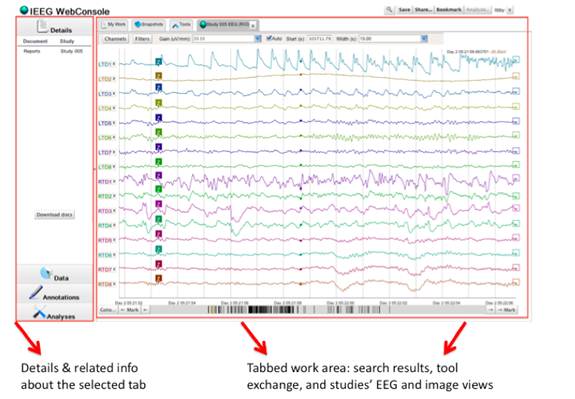575x399 pixels.
Task: Click the right-end box of LTD2 trace
Action: 516,76
